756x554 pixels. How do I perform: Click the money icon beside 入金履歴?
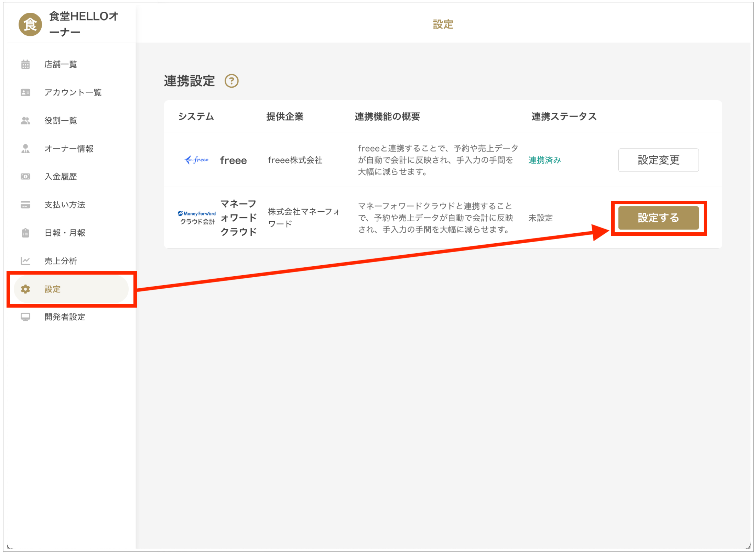25,177
